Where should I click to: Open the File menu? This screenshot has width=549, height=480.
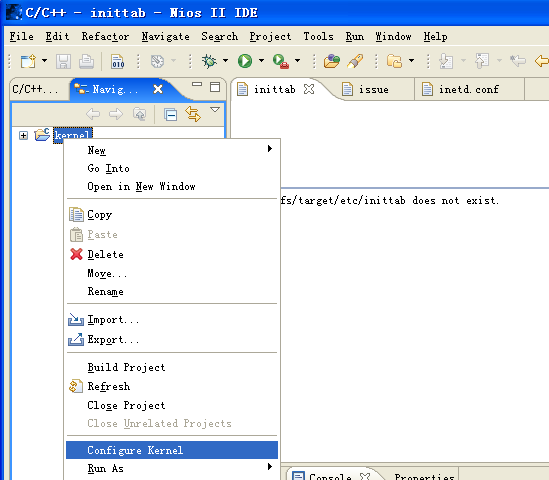pyautogui.click(x=21, y=36)
